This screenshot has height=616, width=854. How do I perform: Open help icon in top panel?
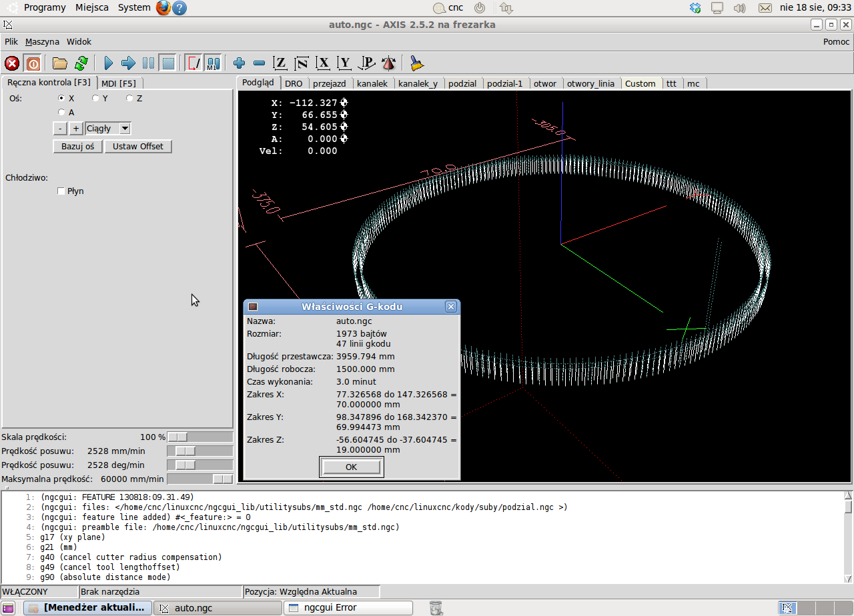click(x=179, y=7)
